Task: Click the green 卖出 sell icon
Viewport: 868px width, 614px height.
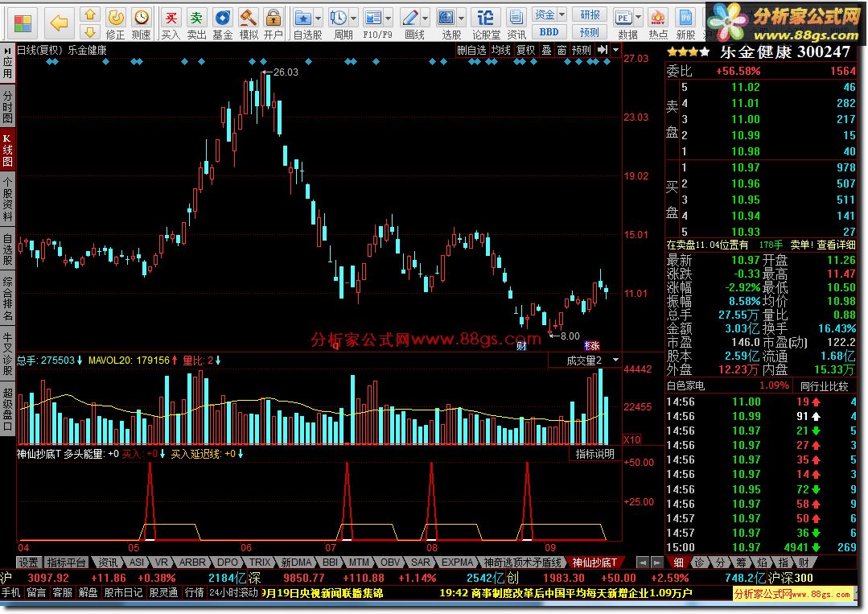Action: [196, 19]
